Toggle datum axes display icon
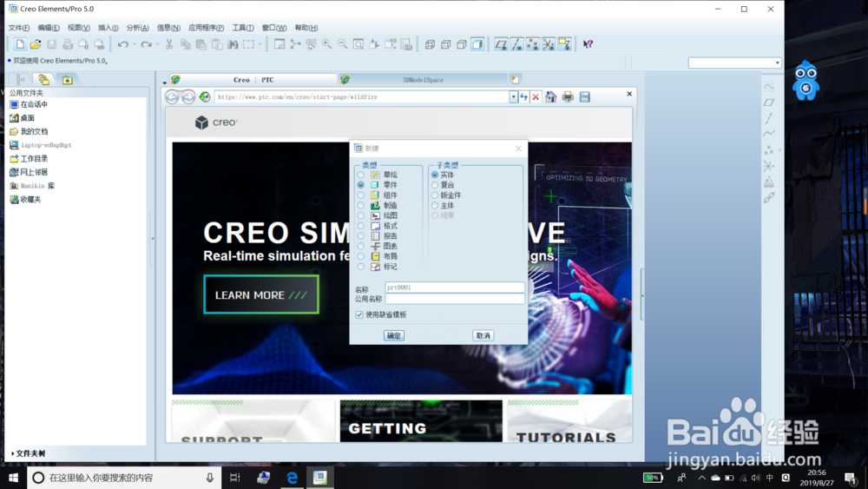 point(517,44)
